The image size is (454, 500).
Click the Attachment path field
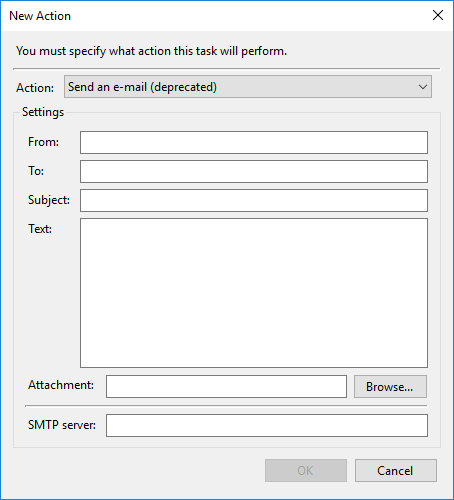click(226, 386)
